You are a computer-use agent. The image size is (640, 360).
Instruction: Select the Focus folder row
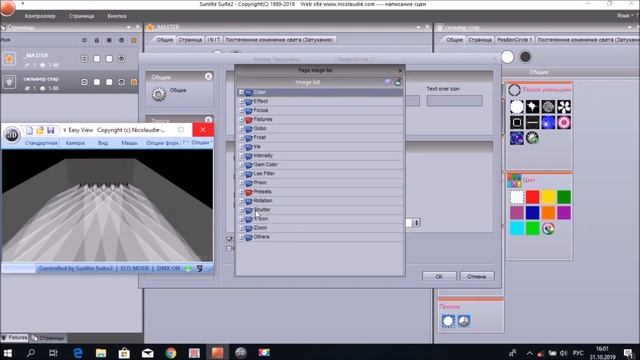coord(320,110)
